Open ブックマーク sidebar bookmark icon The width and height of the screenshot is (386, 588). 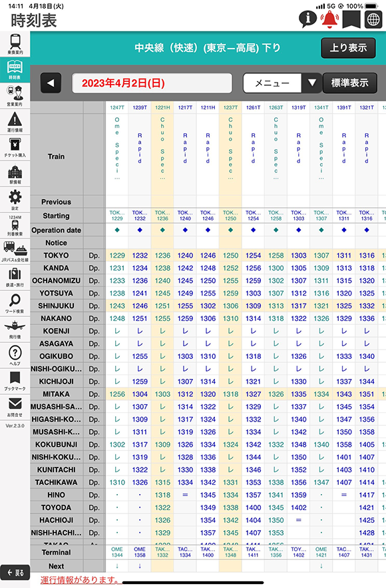click(x=15, y=381)
